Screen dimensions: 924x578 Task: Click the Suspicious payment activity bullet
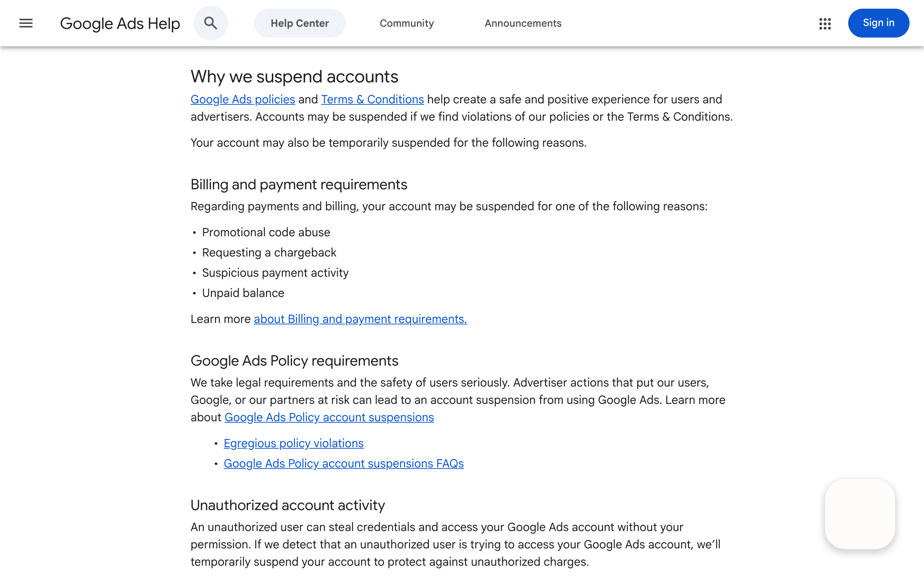275,273
